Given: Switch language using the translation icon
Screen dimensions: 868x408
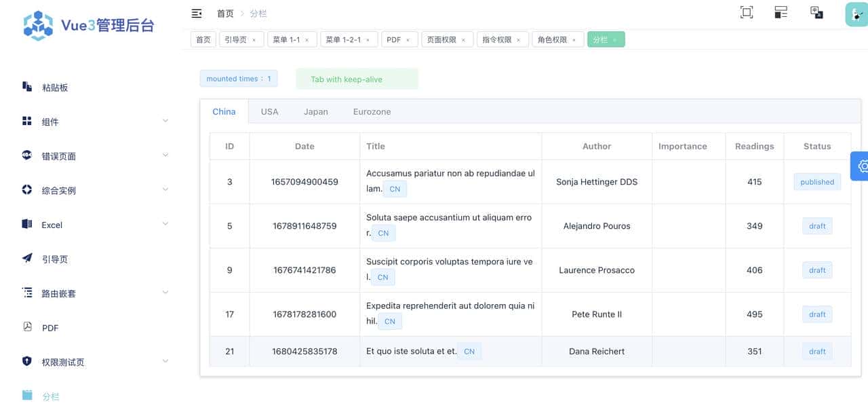Looking at the screenshot, I should click(x=815, y=12).
